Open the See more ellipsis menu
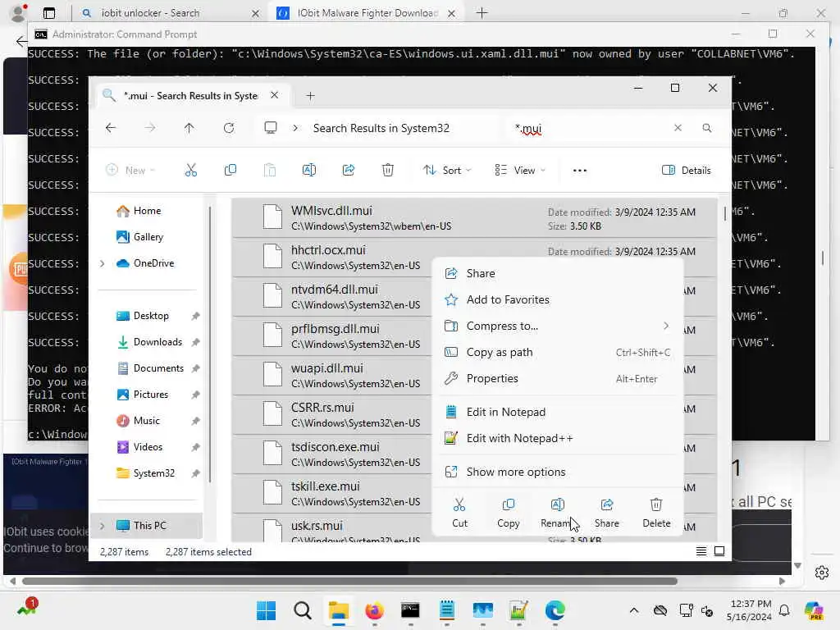840x630 pixels. 580,171
